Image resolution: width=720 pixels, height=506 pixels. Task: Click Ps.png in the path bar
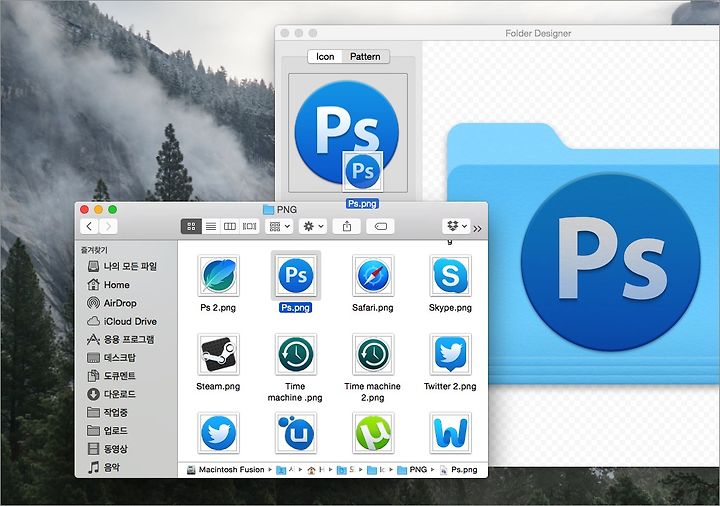point(459,470)
